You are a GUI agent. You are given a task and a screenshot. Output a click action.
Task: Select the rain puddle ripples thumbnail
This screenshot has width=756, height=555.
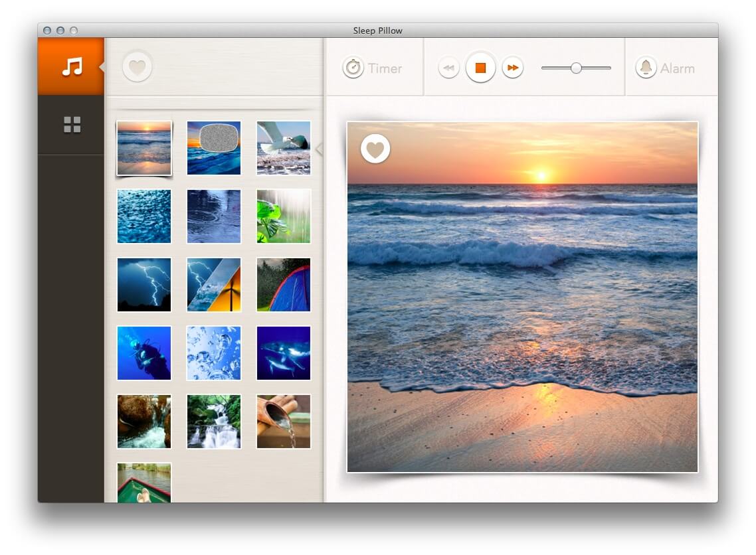[214, 216]
